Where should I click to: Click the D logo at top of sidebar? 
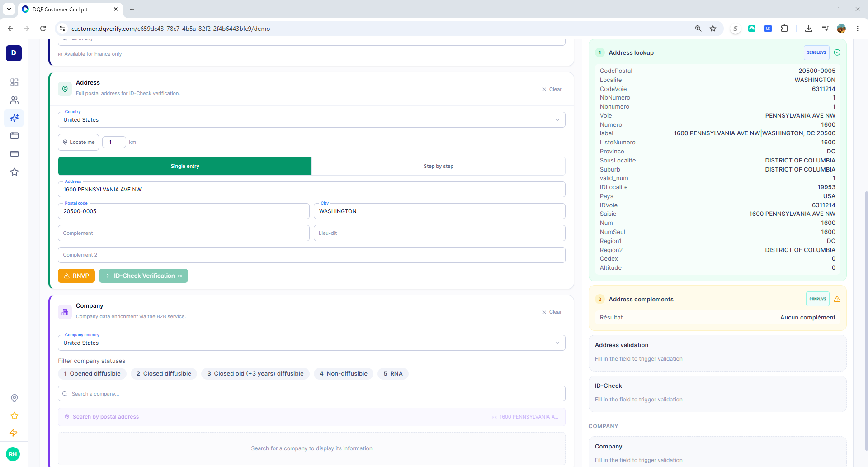(x=14, y=53)
